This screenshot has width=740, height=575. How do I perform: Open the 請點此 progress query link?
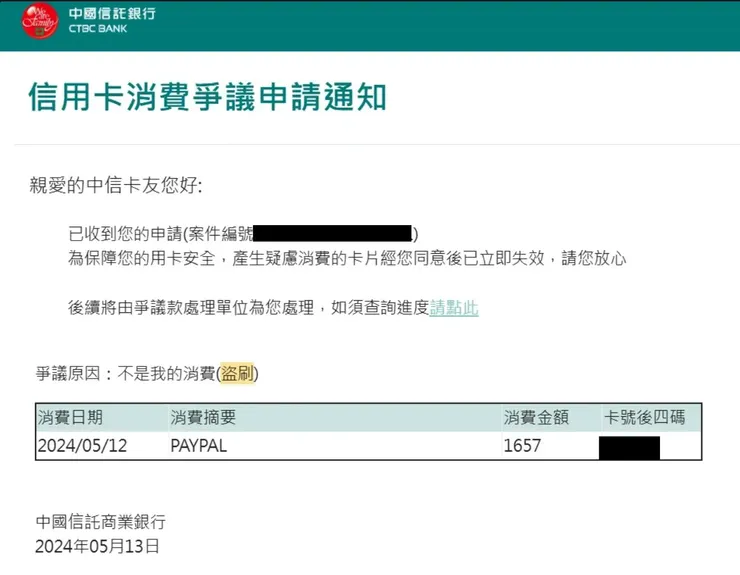454,308
